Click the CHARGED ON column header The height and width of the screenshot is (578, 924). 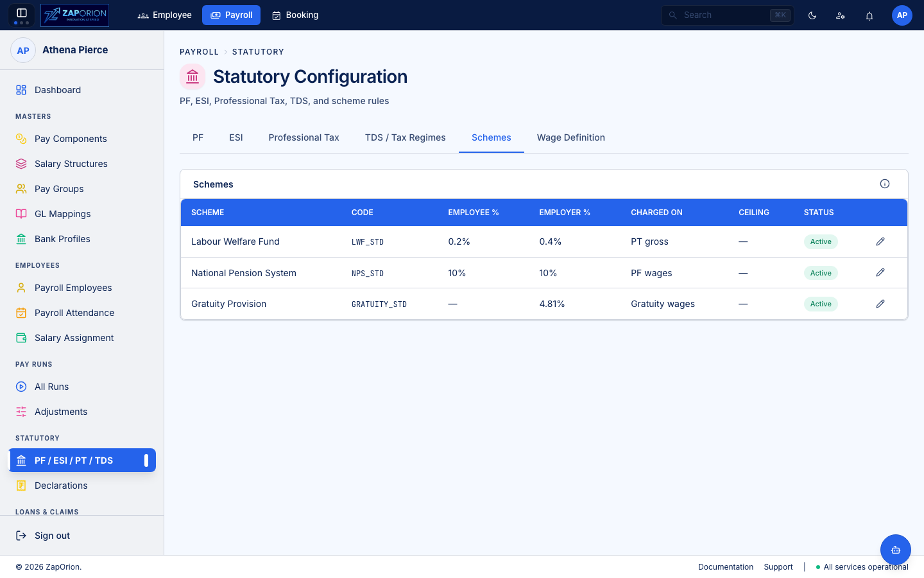tap(656, 213)
